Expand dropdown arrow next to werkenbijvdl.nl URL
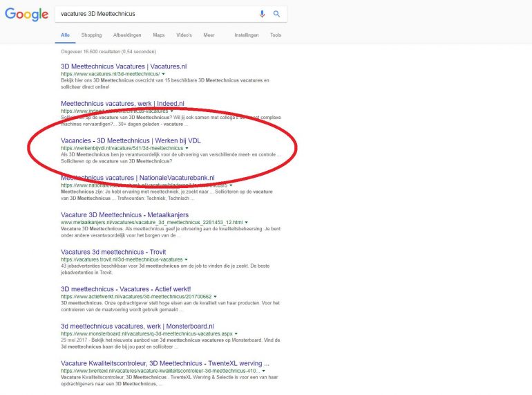The image size is (532, 395). [187, 148]
